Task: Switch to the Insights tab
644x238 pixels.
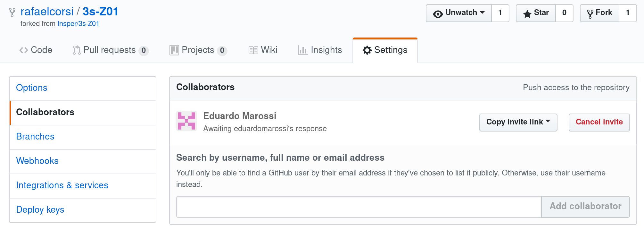Action: pos(320,50)
